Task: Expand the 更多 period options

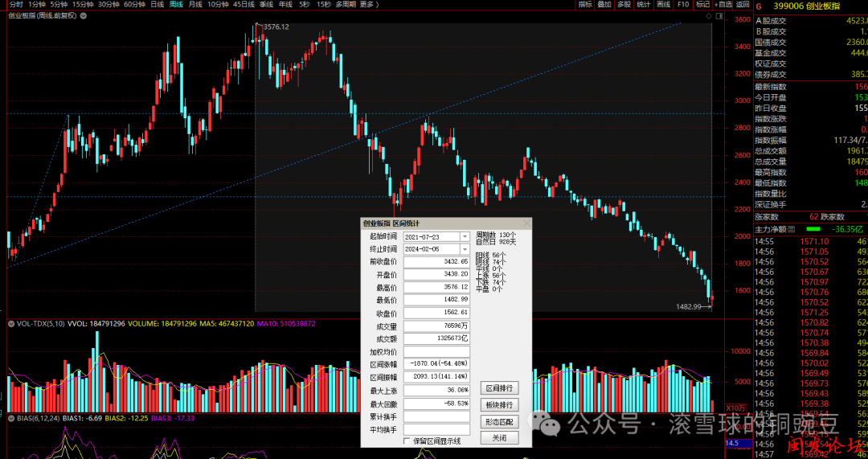Action: 369,4
